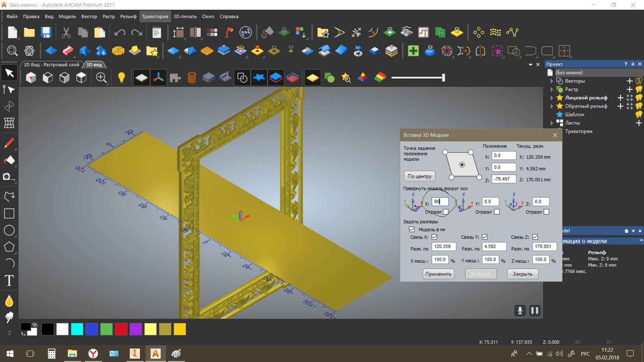Select the Smudge drop sculpting tool
This screenshot has height=362, width=644.
coord(9,301)
